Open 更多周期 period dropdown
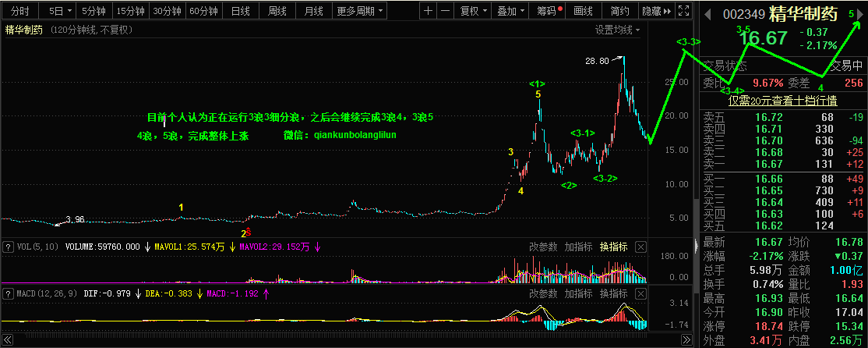 [360, 12]
